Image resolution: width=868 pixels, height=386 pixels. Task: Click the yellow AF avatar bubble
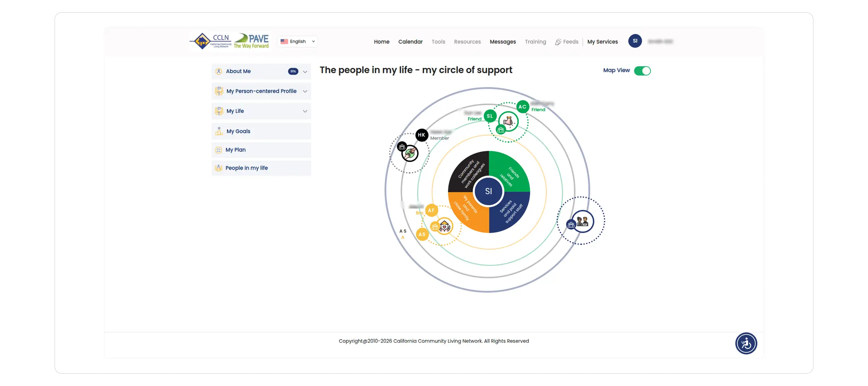tap(431, 210)
